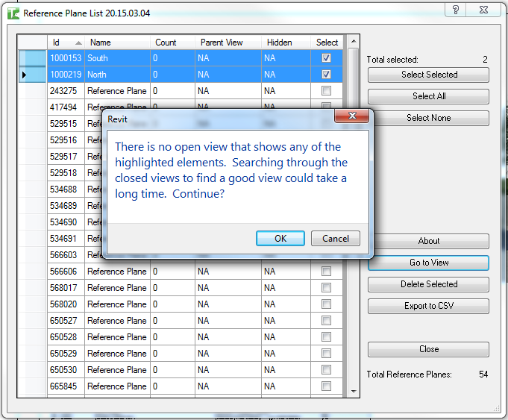Click Reference Plane name in row 650529
The image size is (508, 420).
(x=117, y=354)
